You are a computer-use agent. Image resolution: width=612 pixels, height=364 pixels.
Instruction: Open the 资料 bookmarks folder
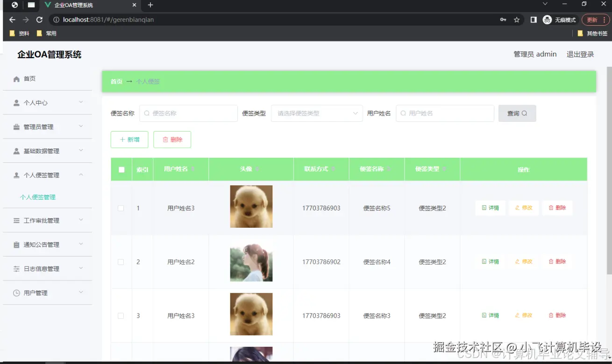[19, 34]
